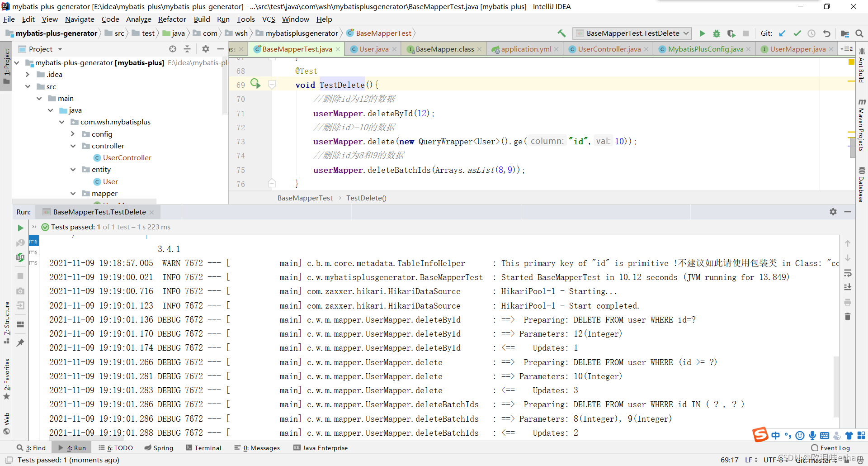The width and height of the screenshot is (868, 466).
Task: Close the BaseMapperTest.java editor tab
Action: click(x=338, y=49)
